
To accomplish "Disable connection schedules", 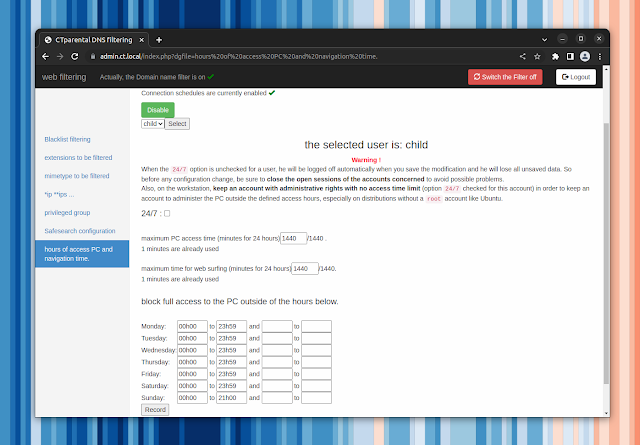I will coord(157,109).
